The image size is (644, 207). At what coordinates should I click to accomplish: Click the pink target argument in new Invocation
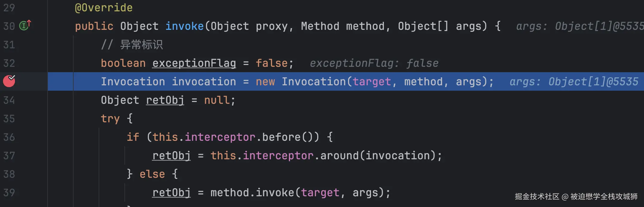tap(372, 82)
